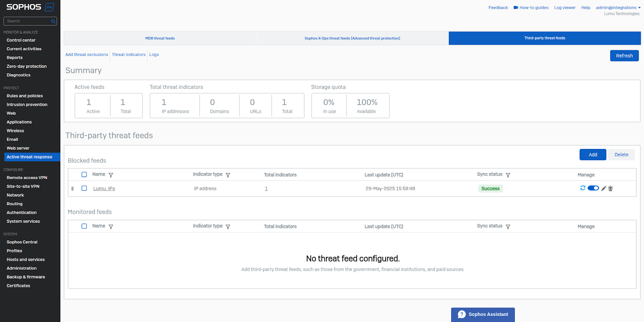The height and width of the screenshot is (322, 644).
Task: Open Sophos X-Ops threat feeds tab
Action: click(352, 38)
